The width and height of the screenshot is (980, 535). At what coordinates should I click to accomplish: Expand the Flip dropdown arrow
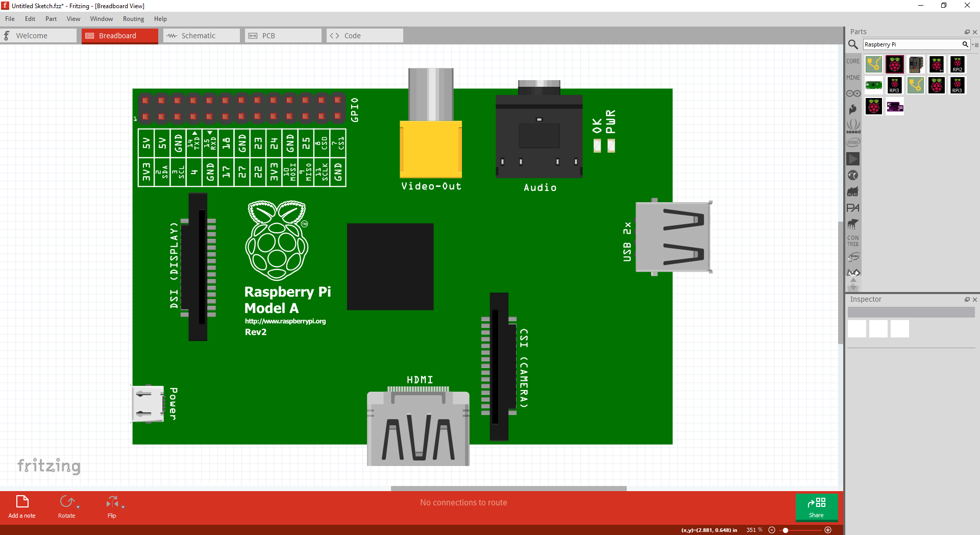click(123, 507)
